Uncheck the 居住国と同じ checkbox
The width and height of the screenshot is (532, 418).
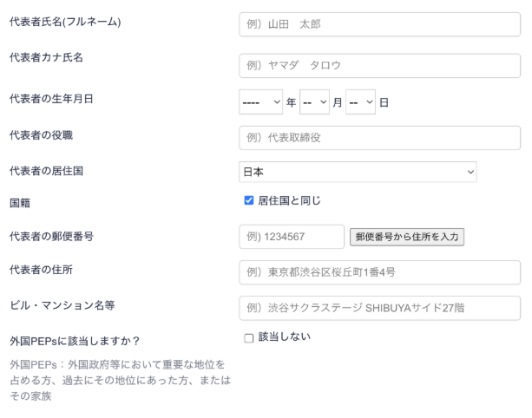(x=249, y=200)
